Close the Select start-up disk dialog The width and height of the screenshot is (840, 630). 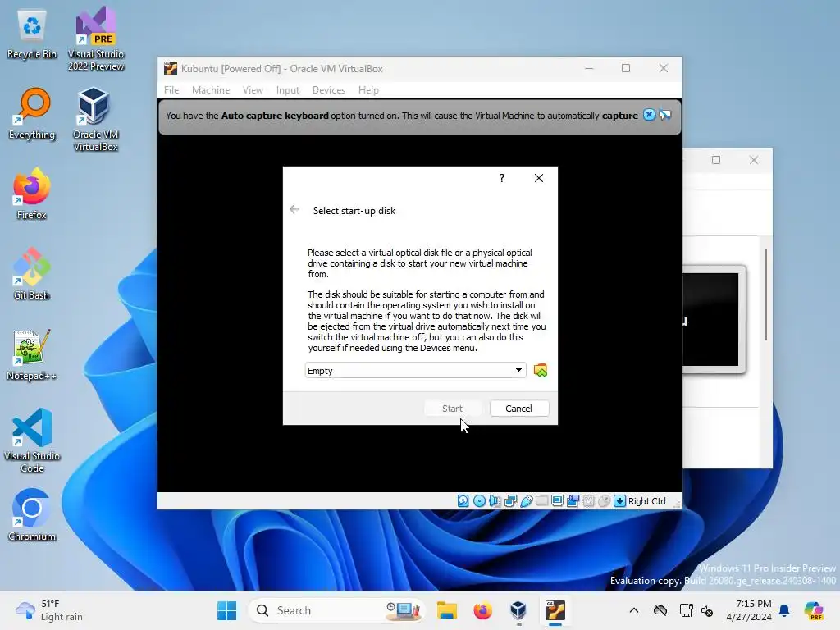tap(539, 178)
